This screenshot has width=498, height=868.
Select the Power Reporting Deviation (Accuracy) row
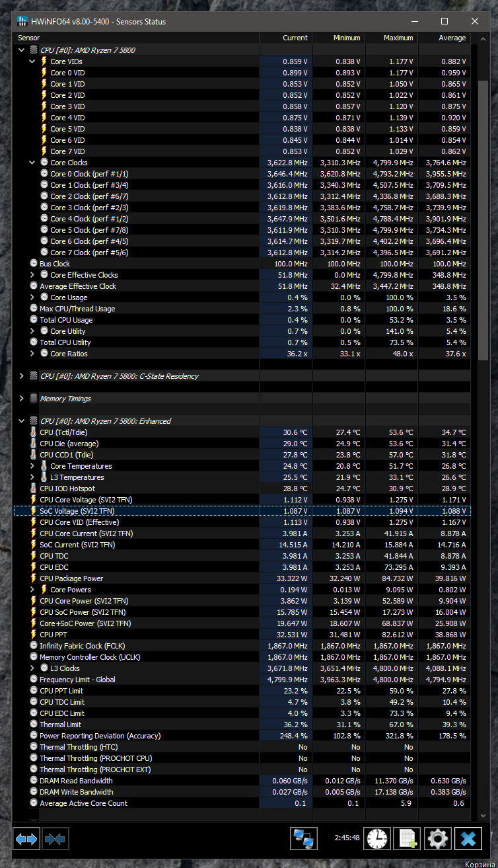coord(242,736)
